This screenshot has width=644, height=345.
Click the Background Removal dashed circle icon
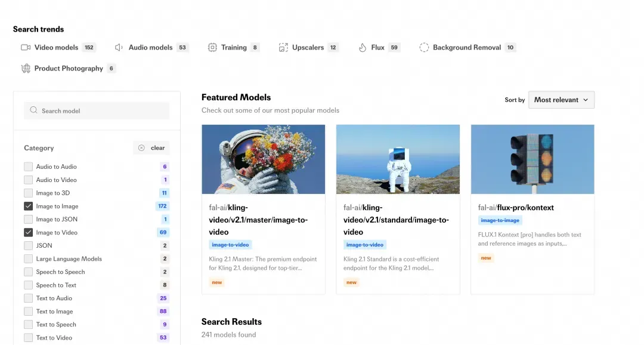click(x=424, y=47)
